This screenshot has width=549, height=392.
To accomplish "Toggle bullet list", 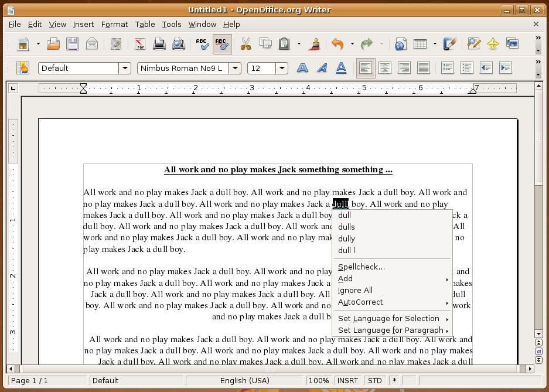I will click(467, 68).
